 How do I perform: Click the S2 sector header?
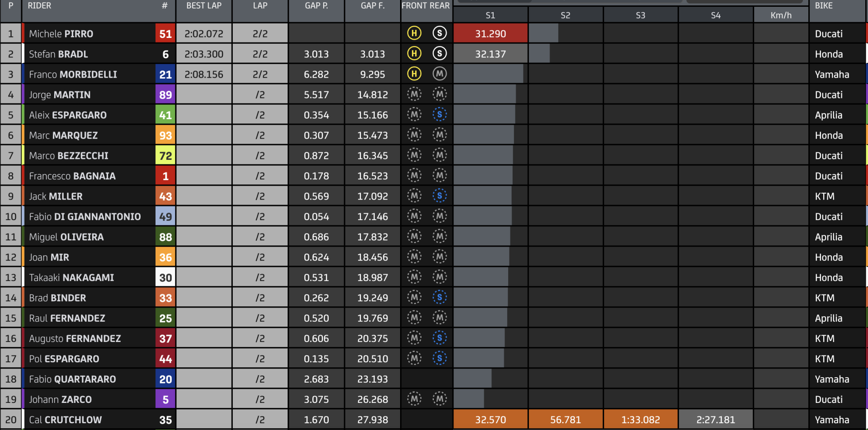coord(566,15)
